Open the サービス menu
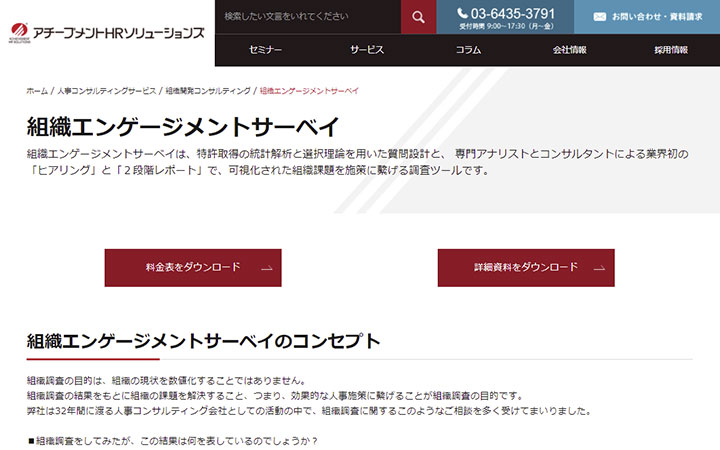The width and height of the screenshot is (720, 450). coord(367,50)
